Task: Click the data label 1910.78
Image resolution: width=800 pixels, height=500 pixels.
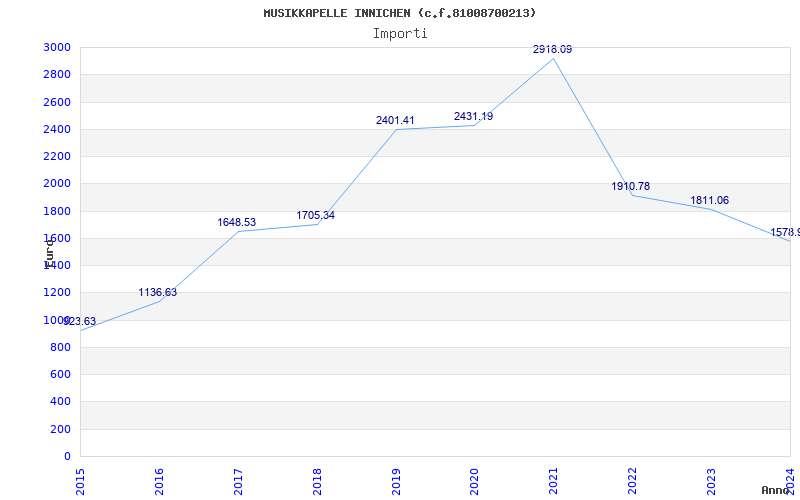Action: tap(631, 186)
